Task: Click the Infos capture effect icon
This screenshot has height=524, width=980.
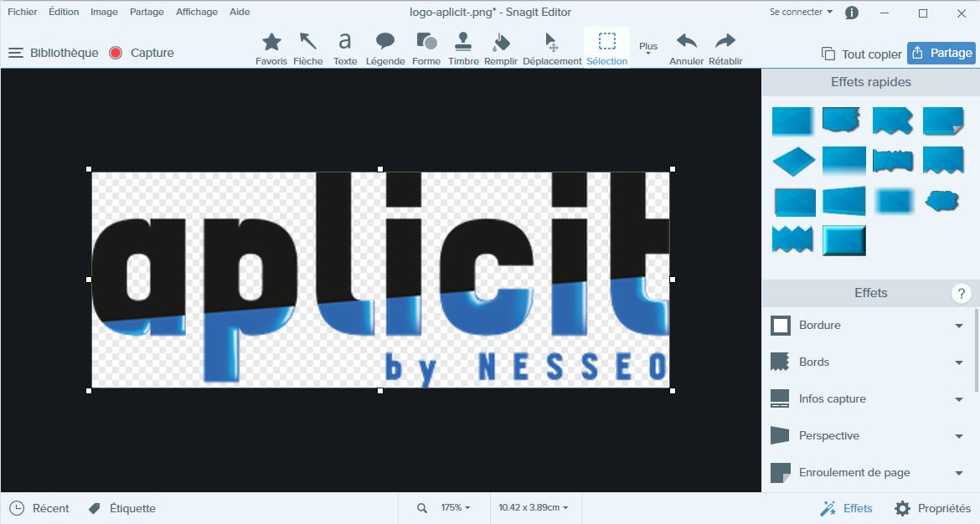Action: click(779, 399)
